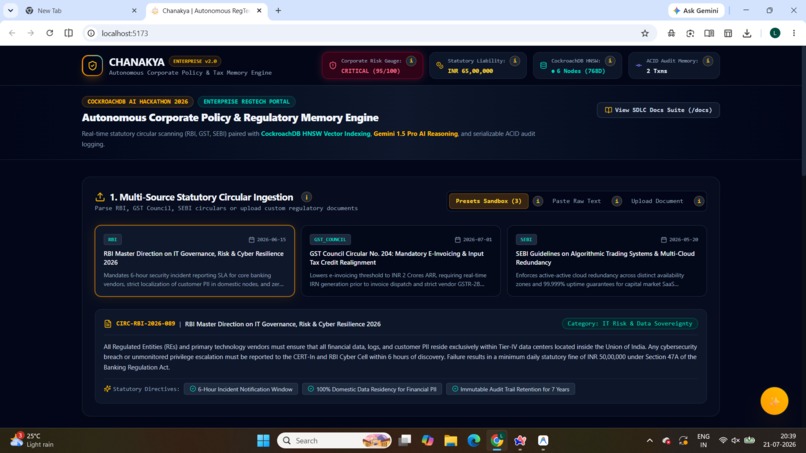
Task: Click the Category: IT Risk & Data Sovereignty badge
Action: (630, 323)
